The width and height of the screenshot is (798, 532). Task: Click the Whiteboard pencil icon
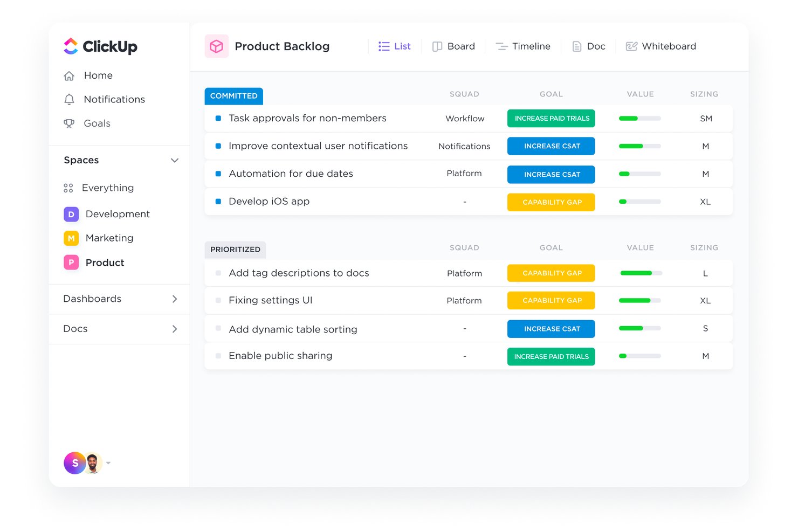(x=631, y=46)
